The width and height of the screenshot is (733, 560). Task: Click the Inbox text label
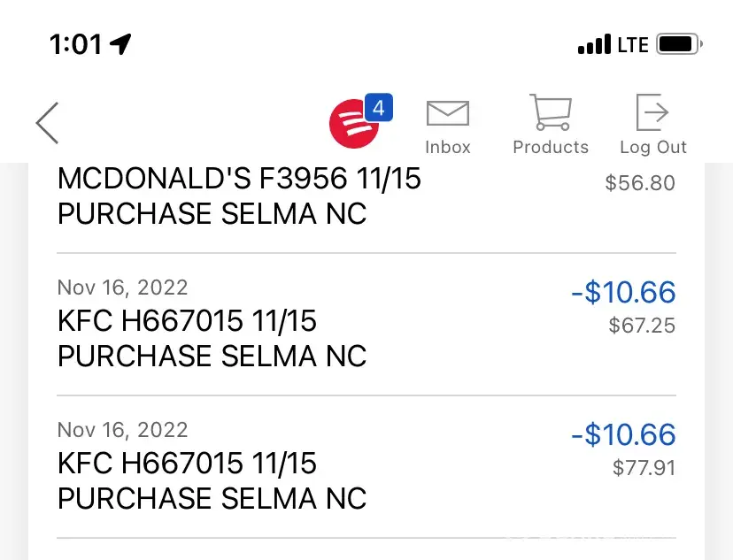(448, 147)
